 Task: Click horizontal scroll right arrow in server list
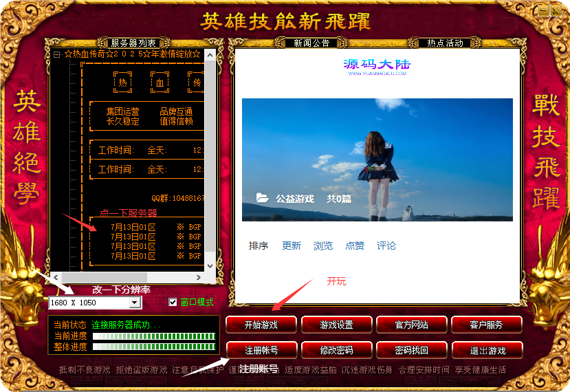click(199, 277)
